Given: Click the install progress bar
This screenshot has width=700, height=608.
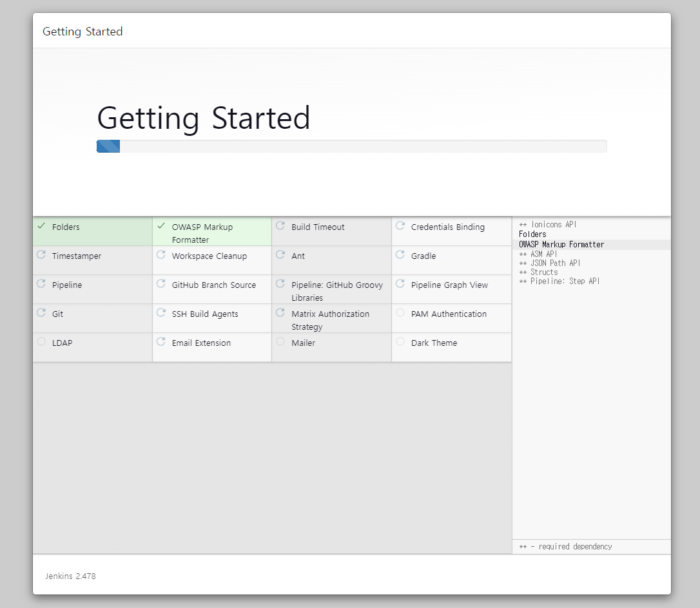Looking at the screenshot, I should tap(352, 146).
